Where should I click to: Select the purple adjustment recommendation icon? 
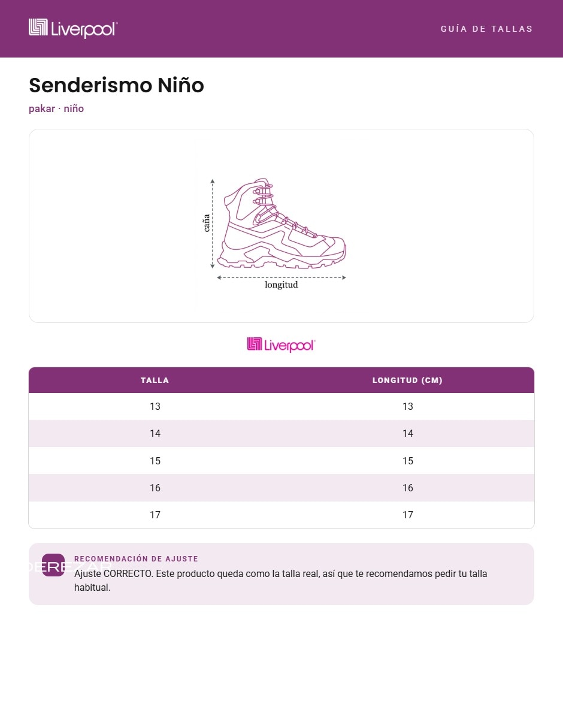53,565
